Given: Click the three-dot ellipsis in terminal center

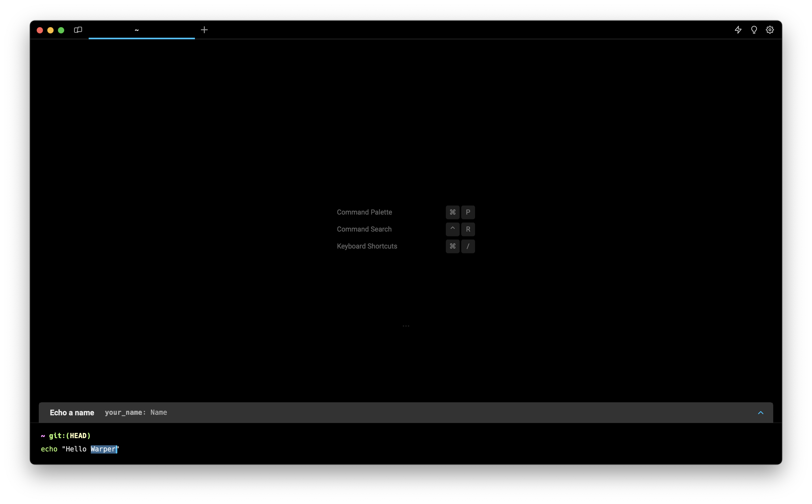Looking at the screenshot, I should click(406, 326).
